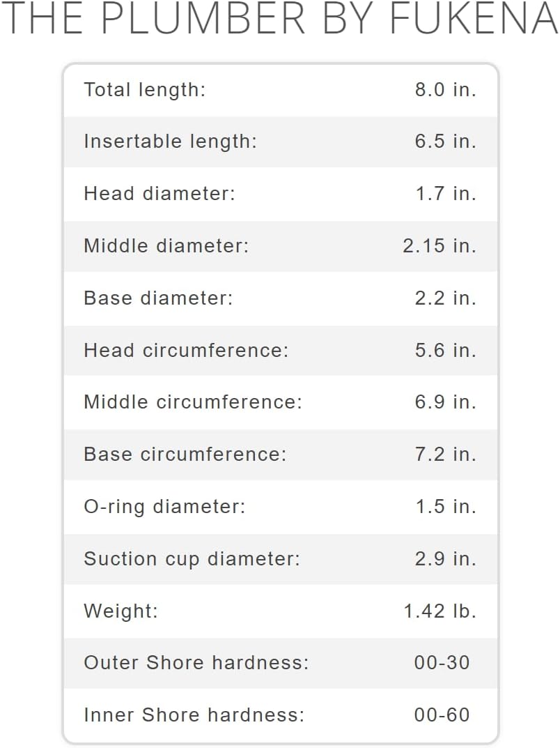Click the 'Head diameter:' label
Viewport: 560px width, 748px height.
[160, 194]
